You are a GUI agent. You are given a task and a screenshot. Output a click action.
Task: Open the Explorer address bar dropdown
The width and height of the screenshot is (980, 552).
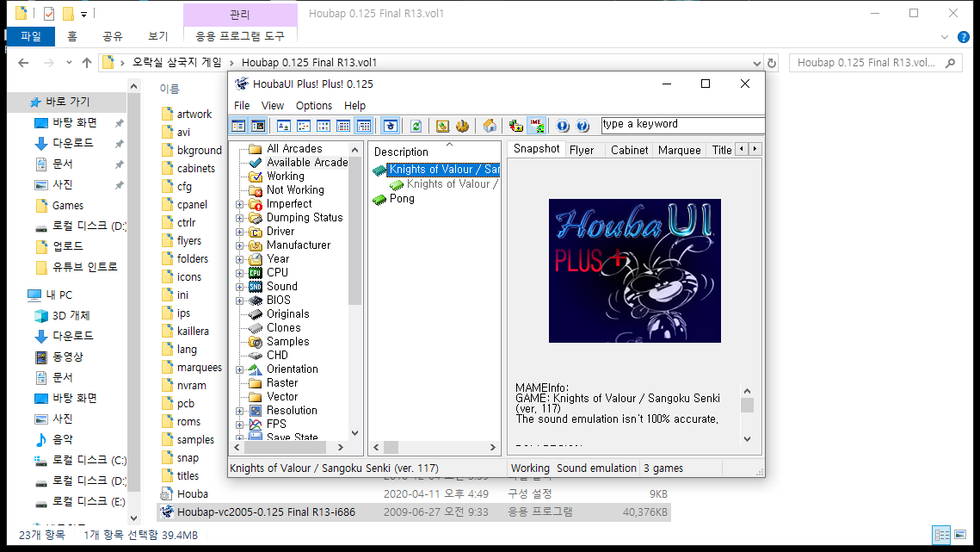pyautogui.click(x=756, y=63)
